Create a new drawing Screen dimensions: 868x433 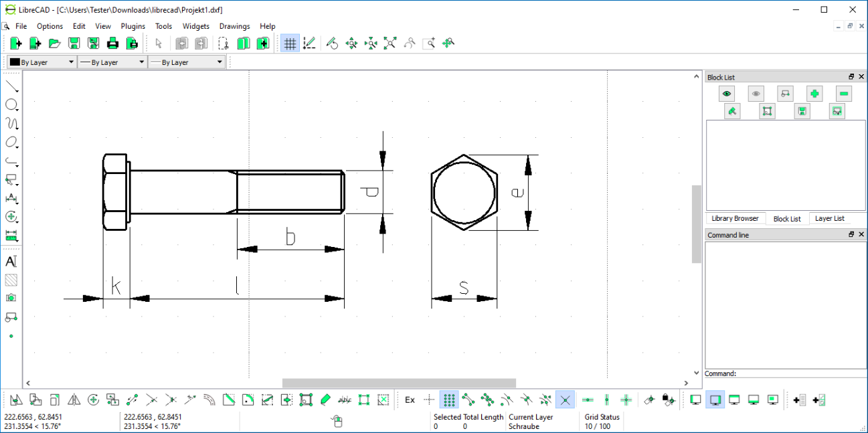pyautogui.click(x=15, y=42)
